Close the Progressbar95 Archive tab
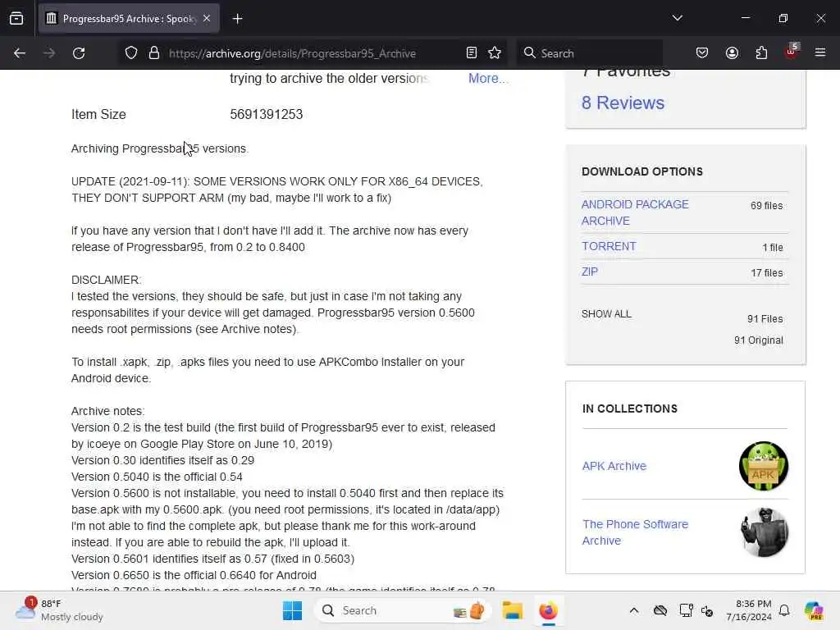840x630 pixels. pos(207,19)
